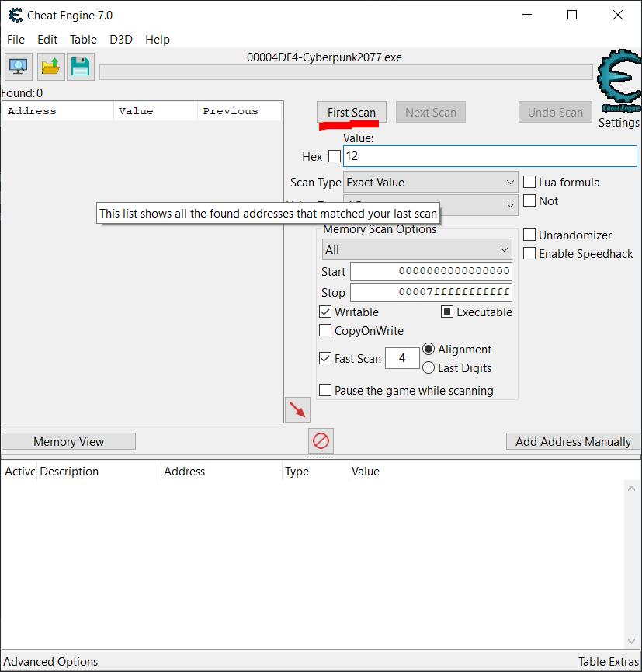Click the Value input field containing 12
Image resolution: width=642 pixels, height=672 pixels.
point(489,156)
